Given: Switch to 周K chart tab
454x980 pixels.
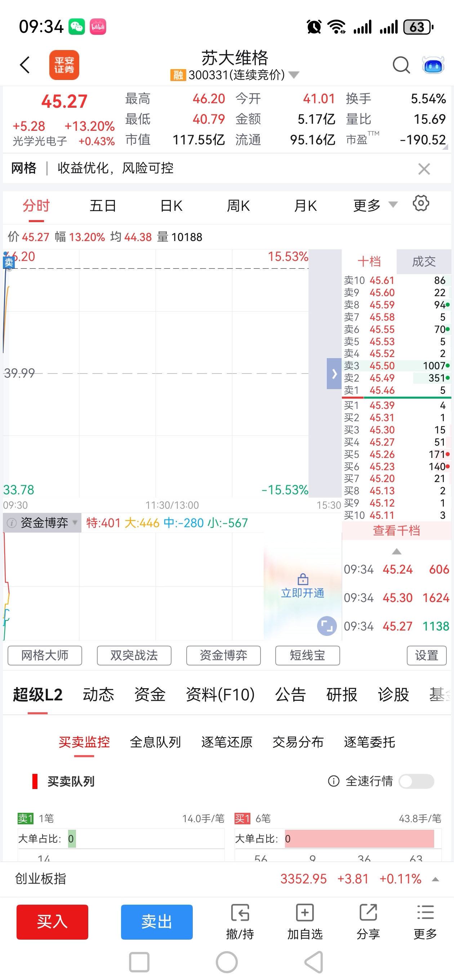Looking at the screenshot, I should point(238,206).
